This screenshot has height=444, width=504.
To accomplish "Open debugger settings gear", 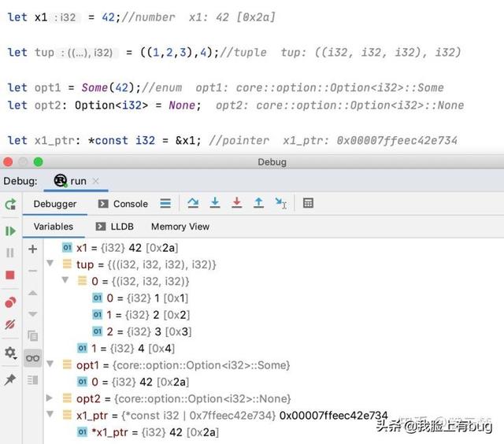I will click(10, 353).
